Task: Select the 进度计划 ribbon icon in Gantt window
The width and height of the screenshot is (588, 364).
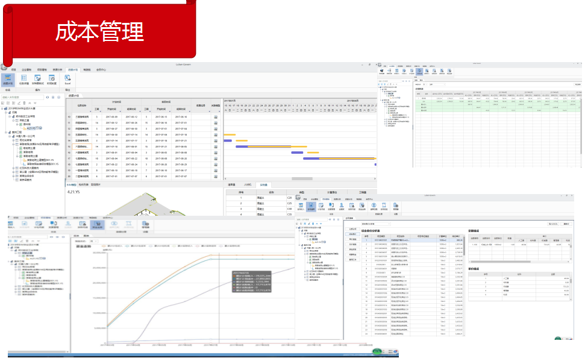Action: [x=7, y=80]
